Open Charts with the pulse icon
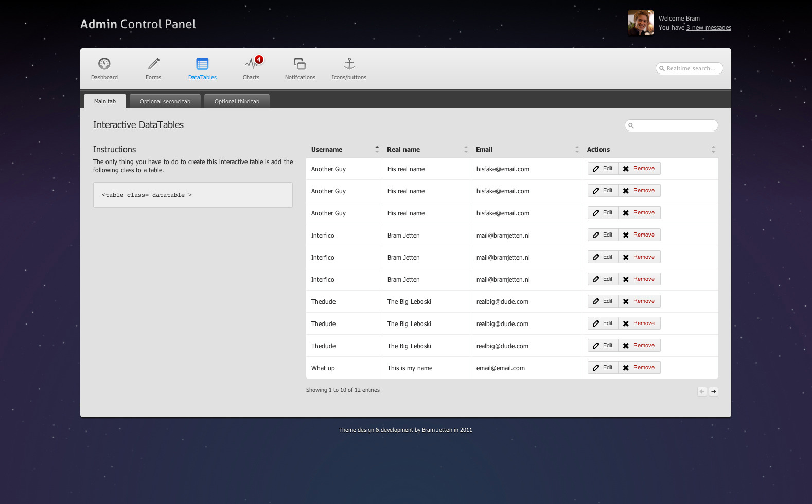812x504 pixels. (x=251, y=65)
